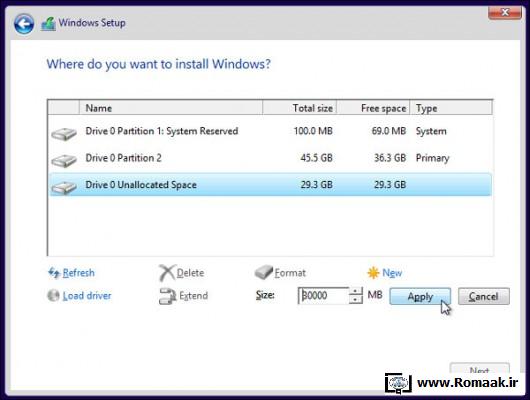Increase size with the up spinner arrow
This screenshot has width=530, height=400.
pyautogui.click(x=356, y=291)
